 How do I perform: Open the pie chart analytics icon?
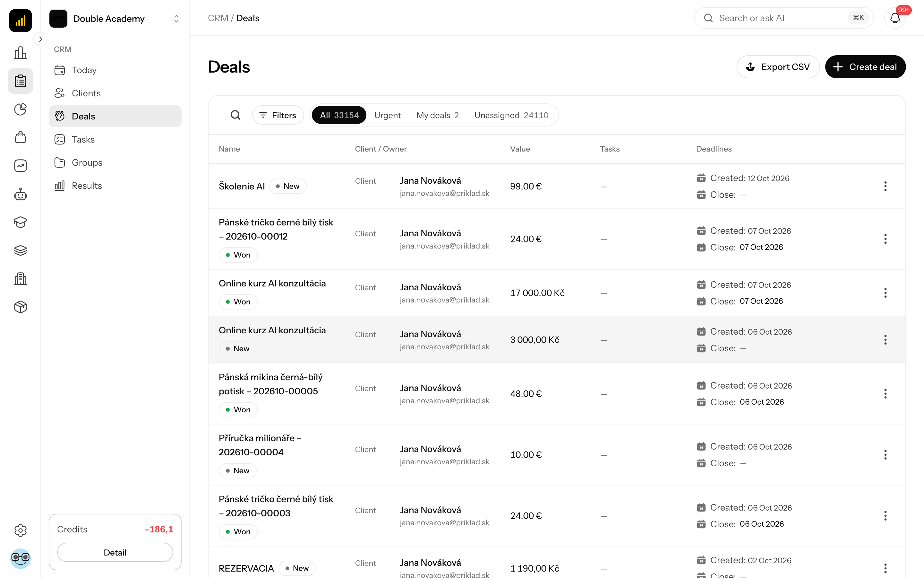click(x=20, y=109)
